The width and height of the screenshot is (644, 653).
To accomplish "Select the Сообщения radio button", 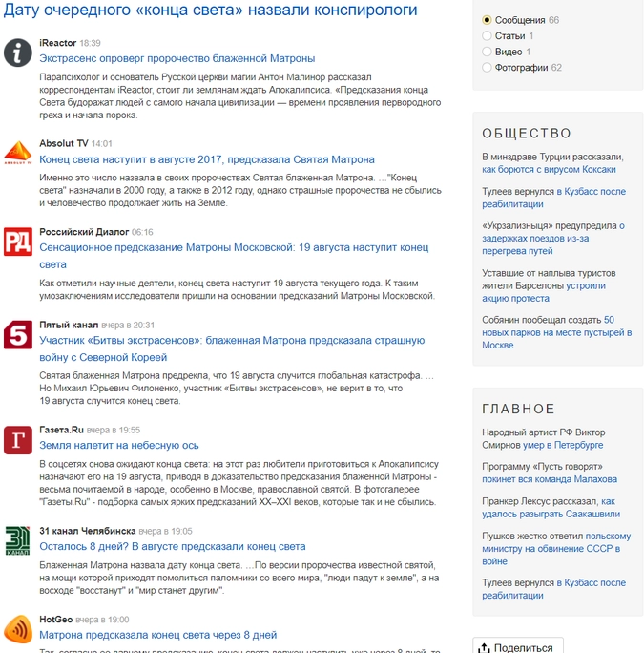I will (x=488, y=20).
